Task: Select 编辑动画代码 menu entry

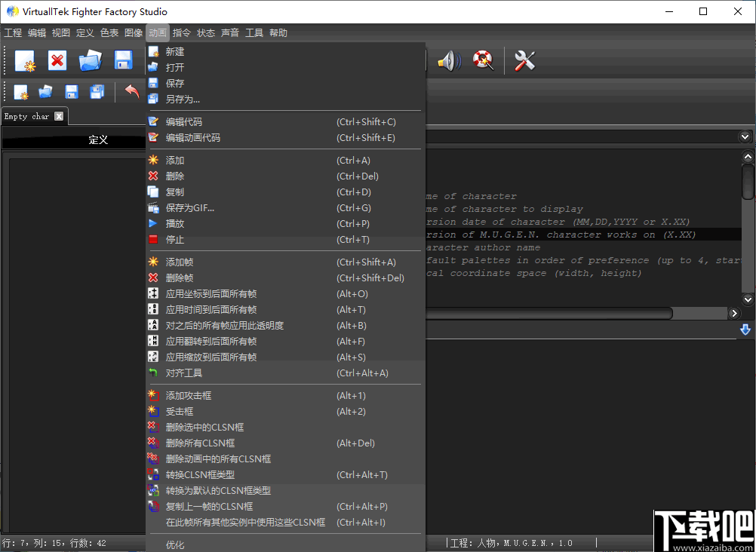Action: pos(285,138)
